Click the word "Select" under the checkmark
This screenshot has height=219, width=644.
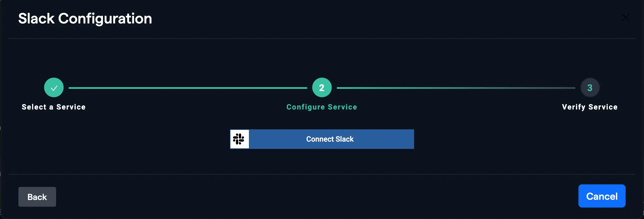click(x=34, y=107)
